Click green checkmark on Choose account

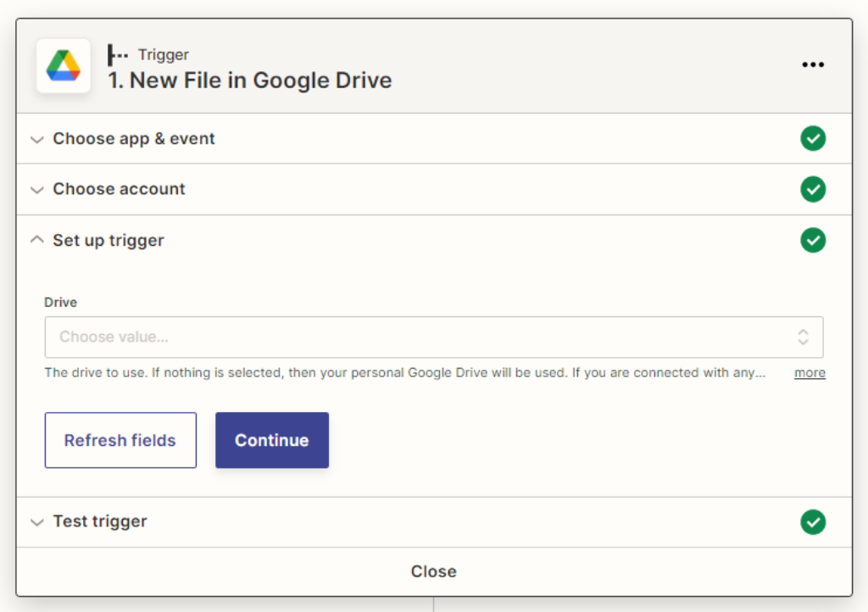point(813,189)
